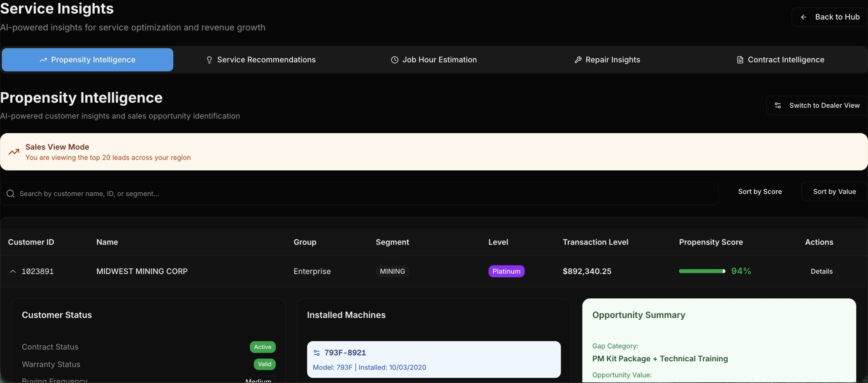The height and width of the screenshot is (383, 868).
Task: Click the Valid warranty status badge
Action: click(x=264, y=364)
